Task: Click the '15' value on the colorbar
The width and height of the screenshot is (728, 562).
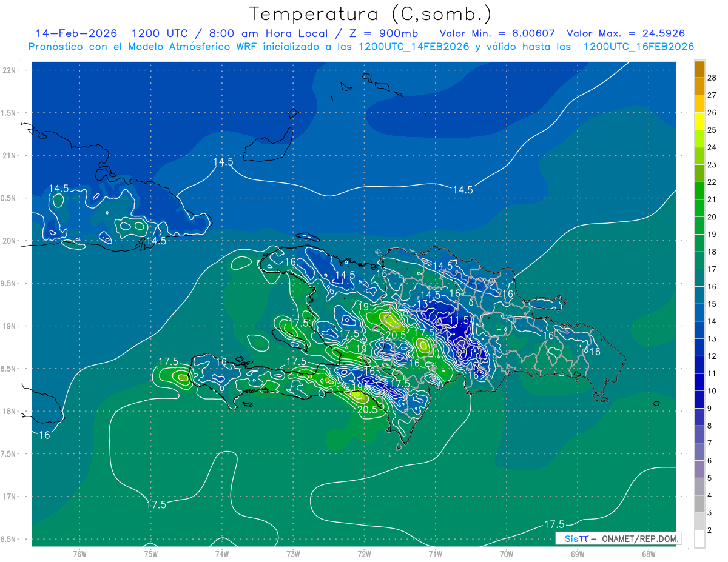Action: tap(712, 304)
